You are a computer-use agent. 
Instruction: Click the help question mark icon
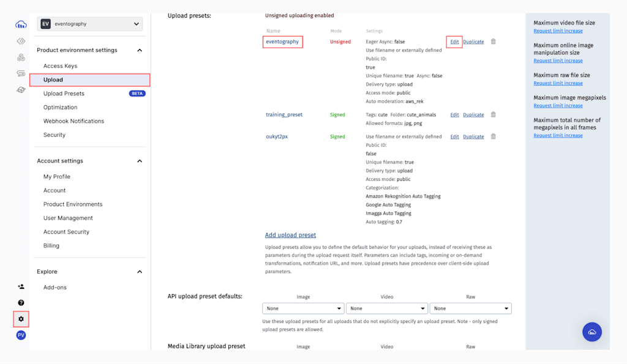21,303
